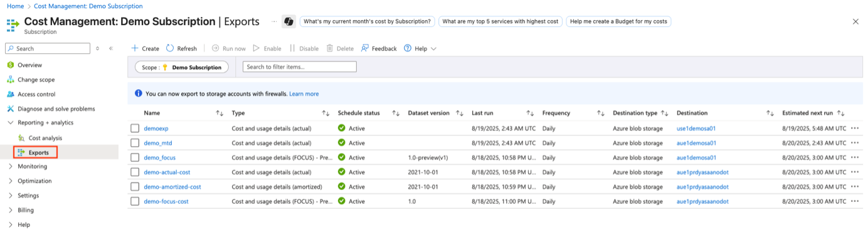Image resolution: width=868 pixels, height=237 pixels.
Task: Open the demo-amortized-cost row ellipsis menu
Action: [855, 187]
